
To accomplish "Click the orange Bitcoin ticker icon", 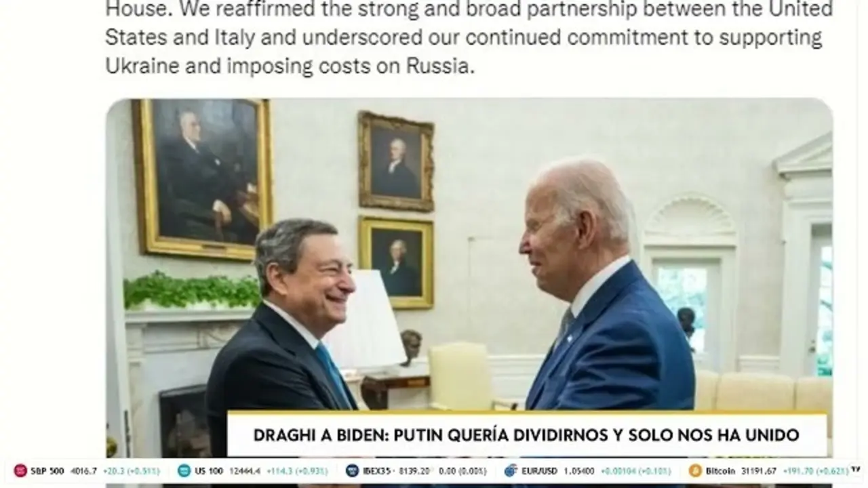I will (x=695, y=470).
